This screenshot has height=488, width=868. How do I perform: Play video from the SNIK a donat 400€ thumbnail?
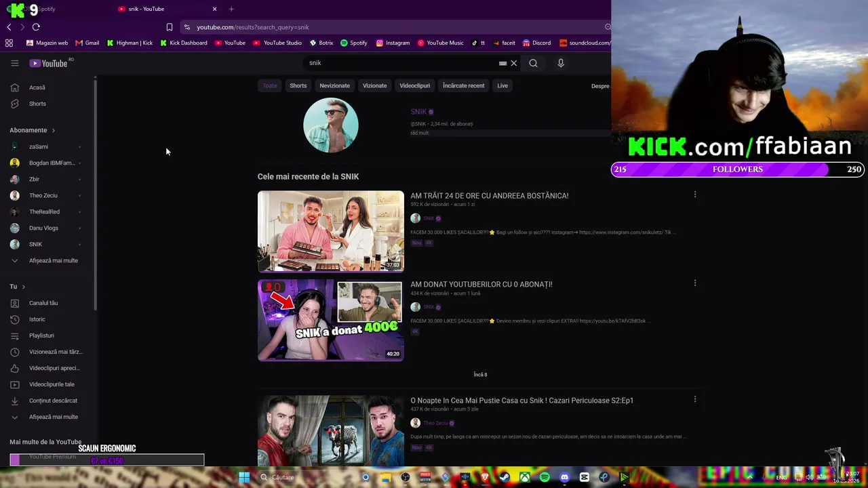tap(331, 320)
